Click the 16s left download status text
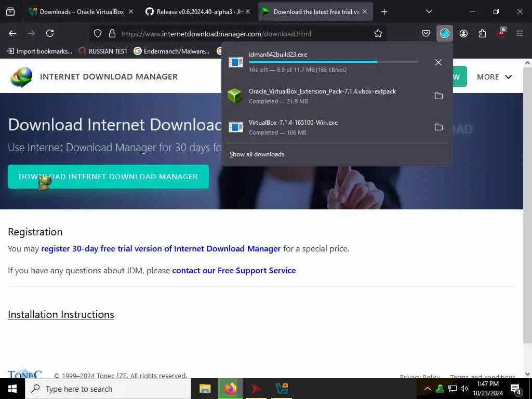The image size is (532, 399). point(298,70)
